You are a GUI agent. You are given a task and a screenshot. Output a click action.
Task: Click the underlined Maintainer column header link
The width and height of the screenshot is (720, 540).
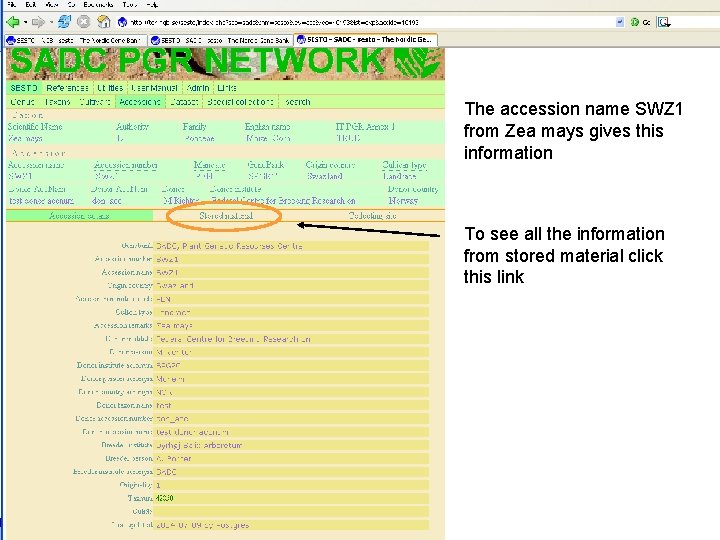click(209, 165)
